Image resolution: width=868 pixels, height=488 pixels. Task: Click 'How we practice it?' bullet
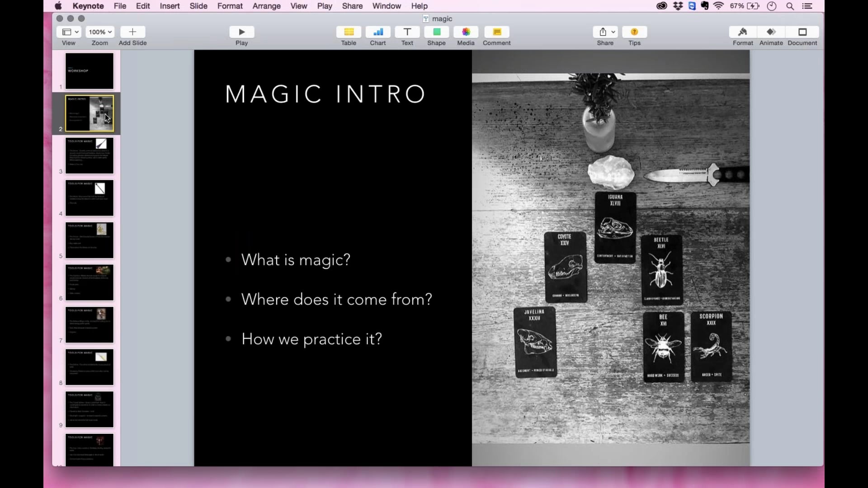coord(311,339)
